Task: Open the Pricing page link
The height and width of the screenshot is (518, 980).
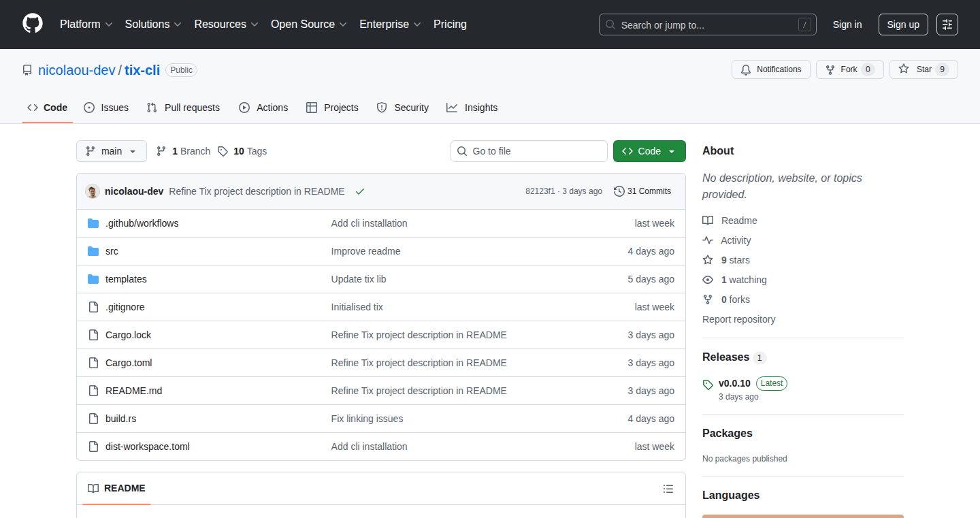Action: coord(450,24)
